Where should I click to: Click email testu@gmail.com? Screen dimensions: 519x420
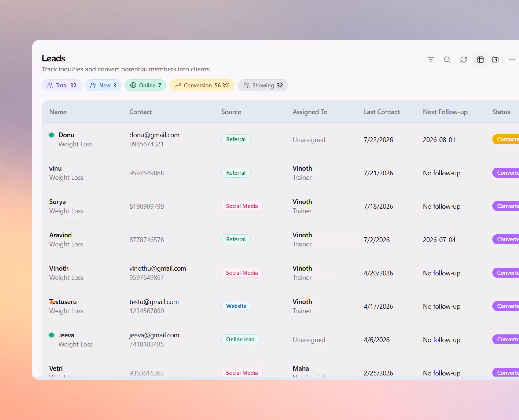(154, 302)
